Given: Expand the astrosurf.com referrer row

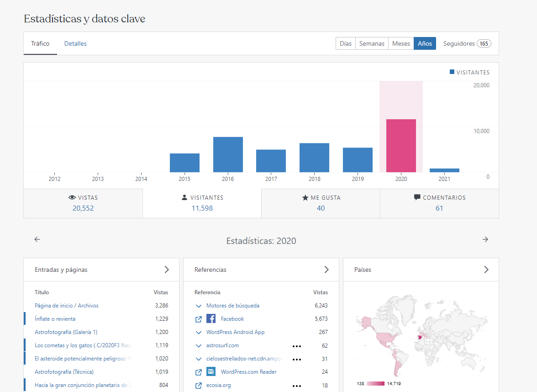Looking at the screenshot, I should [x=199, y=345].
